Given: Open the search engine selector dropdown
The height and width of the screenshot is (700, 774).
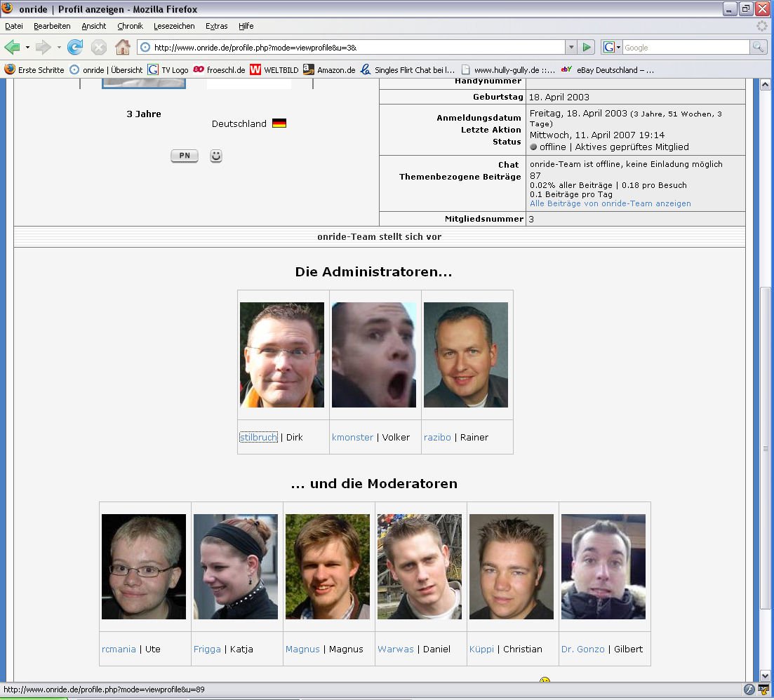Looking at the screenshot, I should pos(610,48).
